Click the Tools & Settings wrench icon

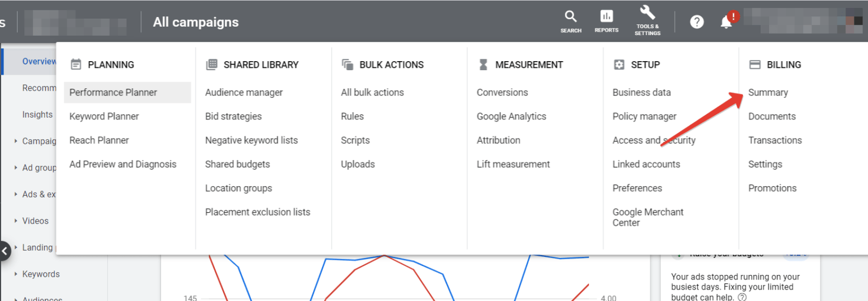[x=647, y=13]
